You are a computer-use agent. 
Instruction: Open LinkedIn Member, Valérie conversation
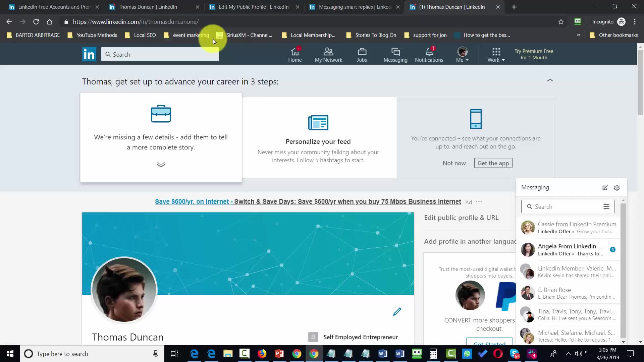568,271
